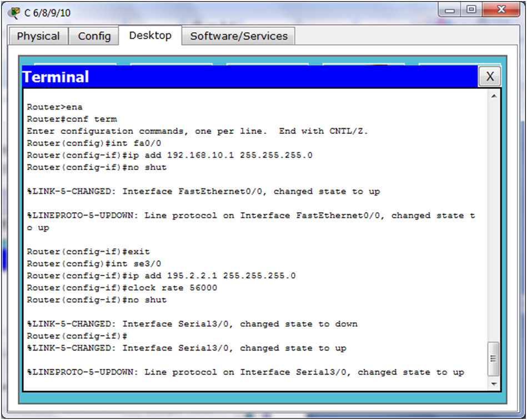Click the terminal scrollbar up arrow

pos(494,96)
